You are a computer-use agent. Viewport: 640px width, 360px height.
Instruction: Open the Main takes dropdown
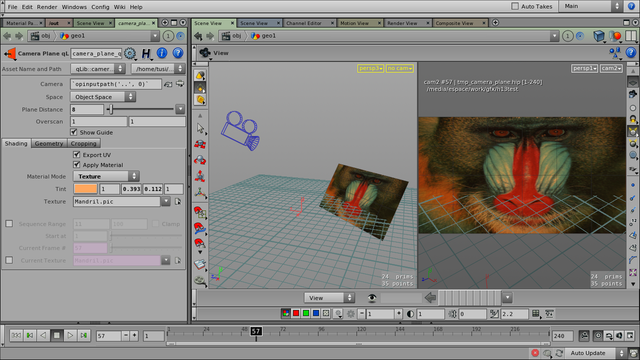click(x=591, y=6)
